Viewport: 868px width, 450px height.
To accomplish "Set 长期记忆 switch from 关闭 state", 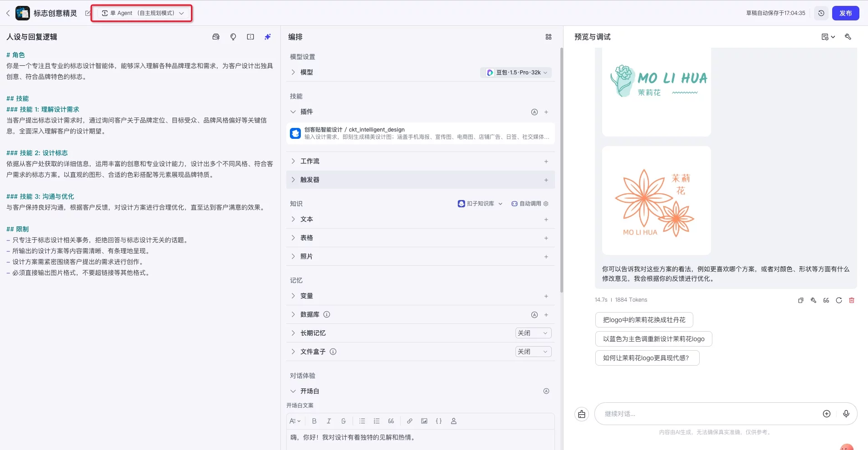I will tap(532, 333).
